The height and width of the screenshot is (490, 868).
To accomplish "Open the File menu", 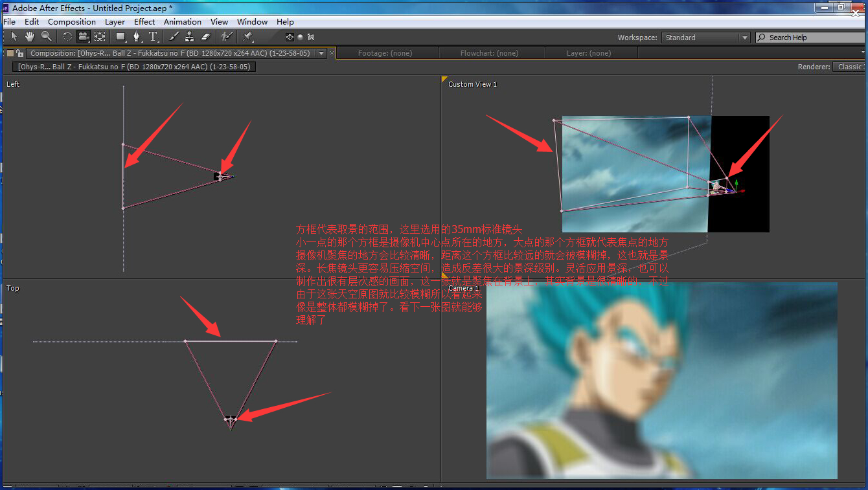I will pos(9,21).
